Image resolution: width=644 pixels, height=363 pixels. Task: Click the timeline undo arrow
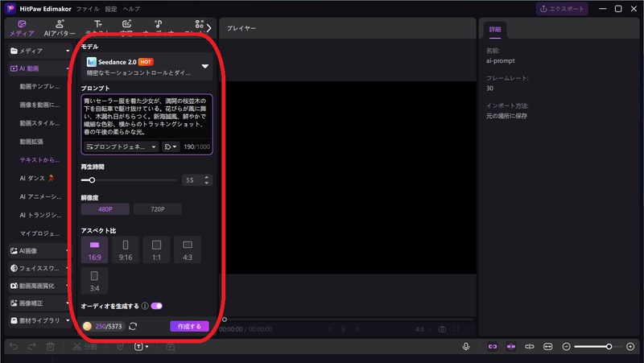point(14,347)
